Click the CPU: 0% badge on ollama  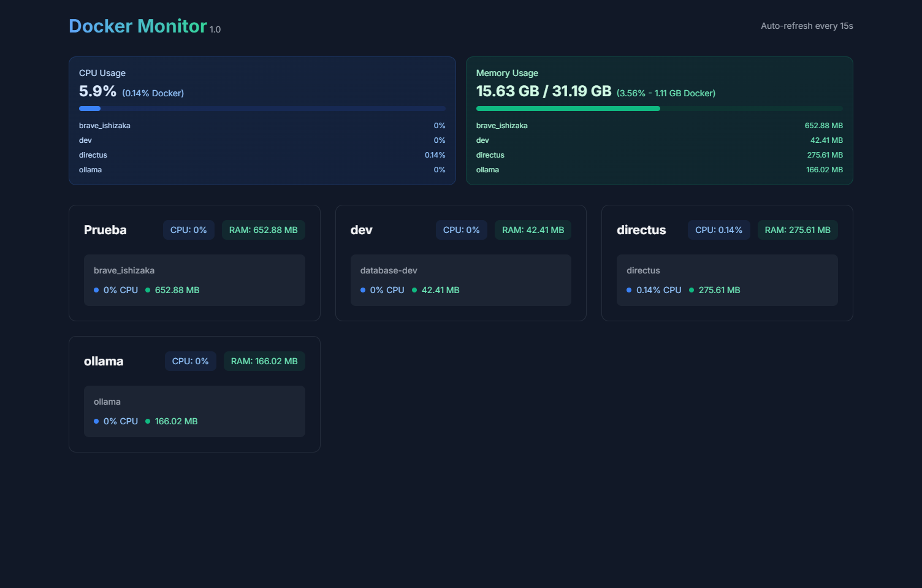(191, 361)
